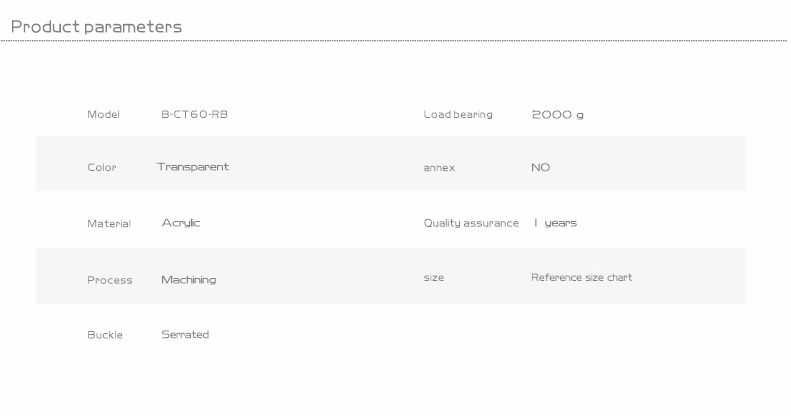The image size is (791, 416).
Task: Select the NO annex value
Action: 540,167
